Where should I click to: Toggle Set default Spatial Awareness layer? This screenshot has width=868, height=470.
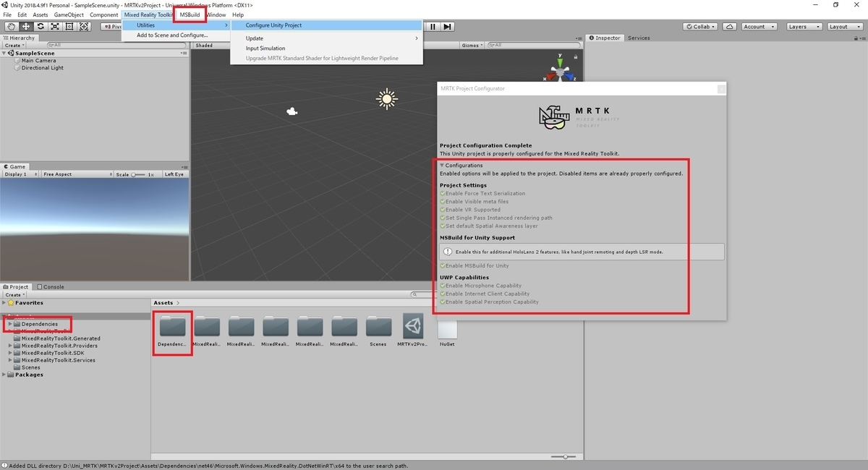pyautogui.click(x=443, y=226)
